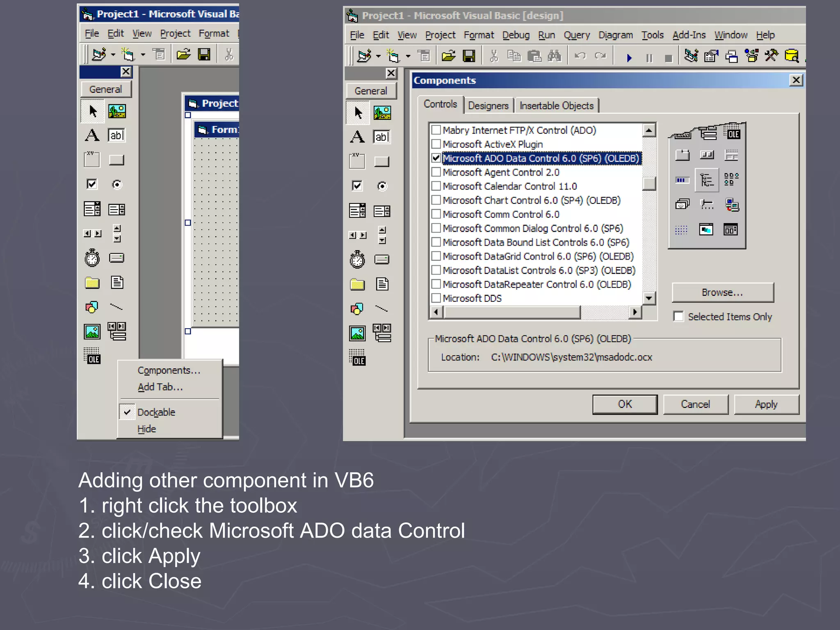
Task: Click the Apply button
Action: click(766, 404)
